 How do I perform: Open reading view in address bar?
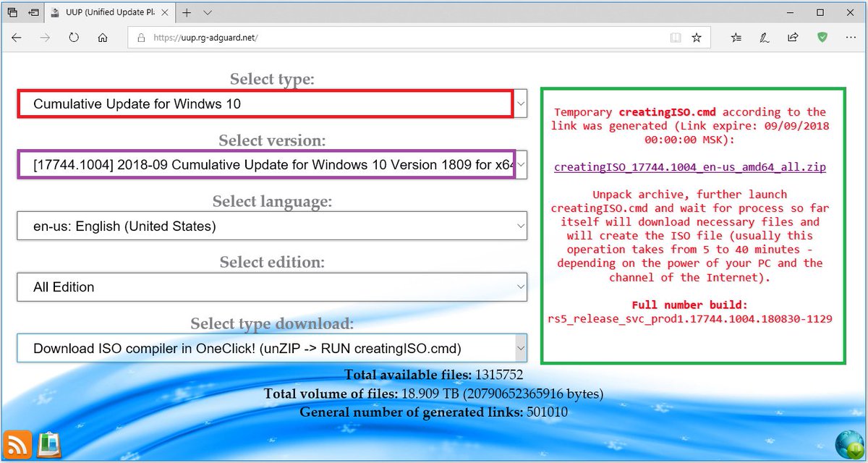tap(675, 38)
